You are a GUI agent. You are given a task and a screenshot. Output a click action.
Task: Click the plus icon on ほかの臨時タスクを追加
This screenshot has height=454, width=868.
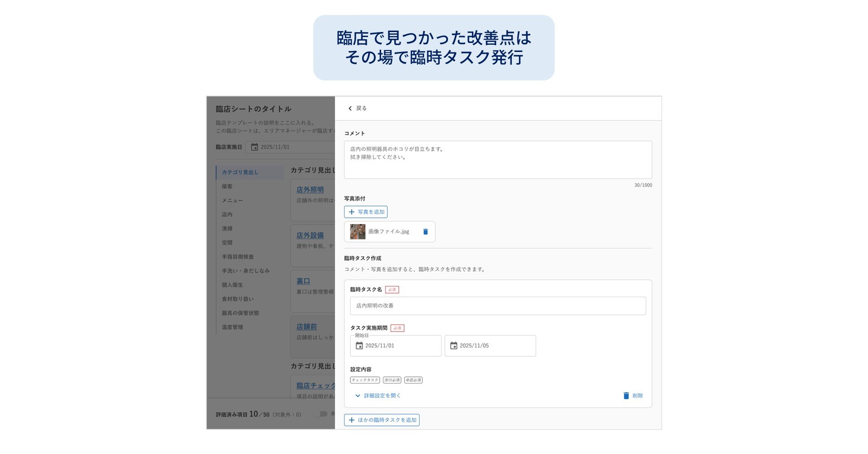tap(352, 420)
